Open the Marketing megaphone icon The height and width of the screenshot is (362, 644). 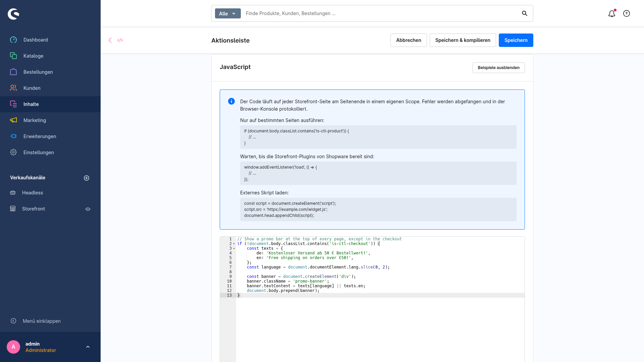coord(13,120)
